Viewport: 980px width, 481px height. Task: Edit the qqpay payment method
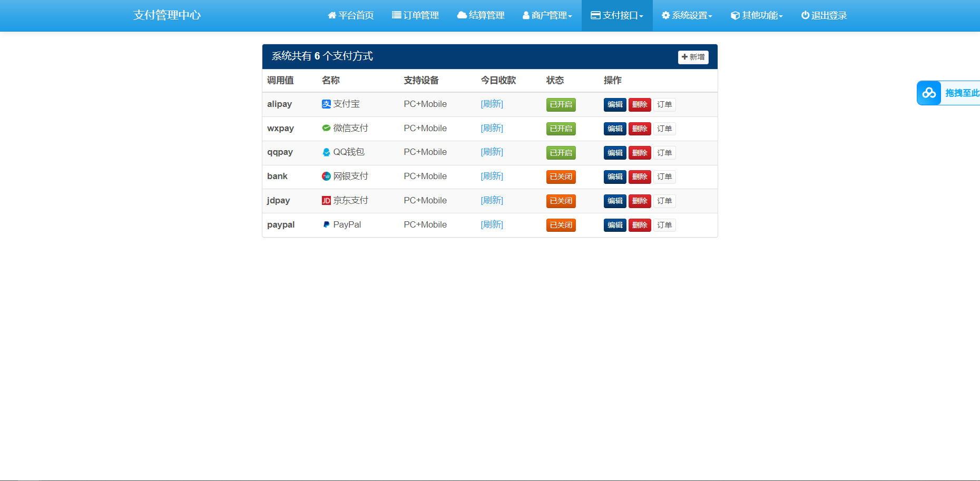(x=615, y=153)
